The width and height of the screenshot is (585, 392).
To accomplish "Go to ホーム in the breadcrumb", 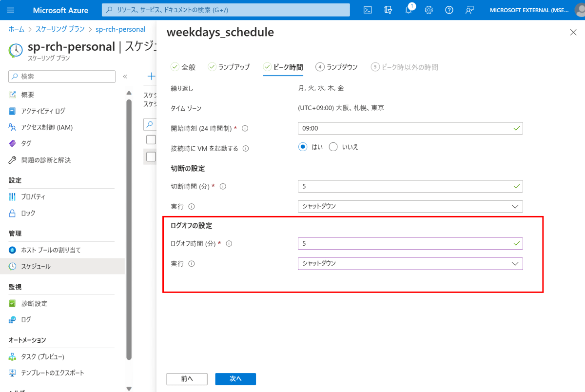I will click(x=17, y=29).
